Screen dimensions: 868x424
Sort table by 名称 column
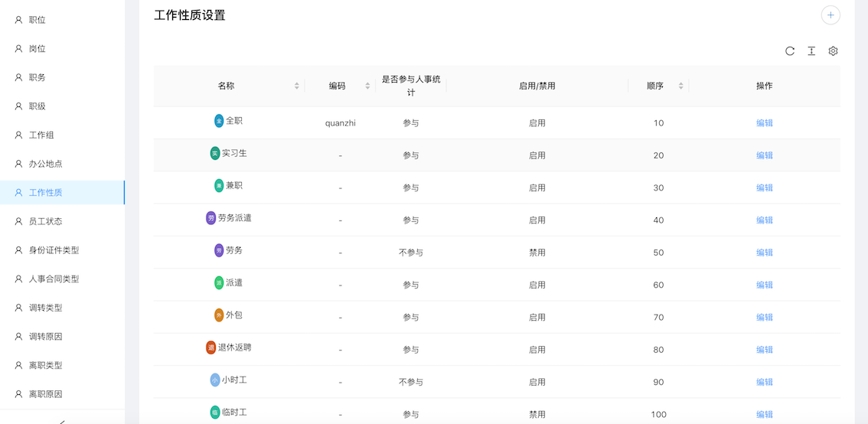(297, 86)
